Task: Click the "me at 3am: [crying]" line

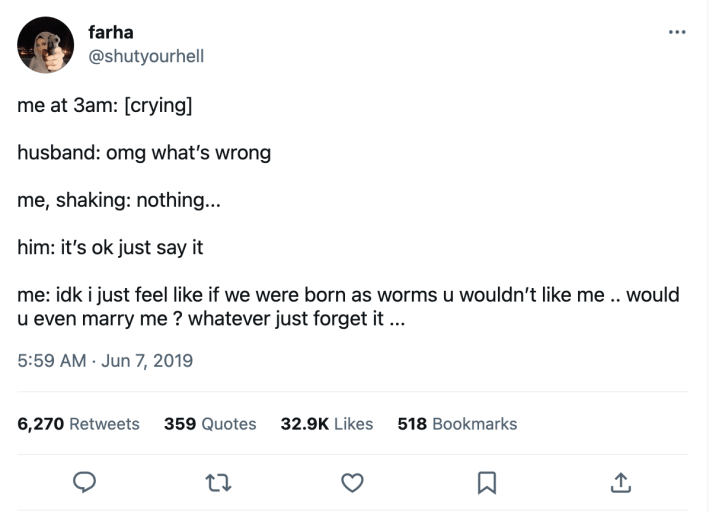Action: 105,107
